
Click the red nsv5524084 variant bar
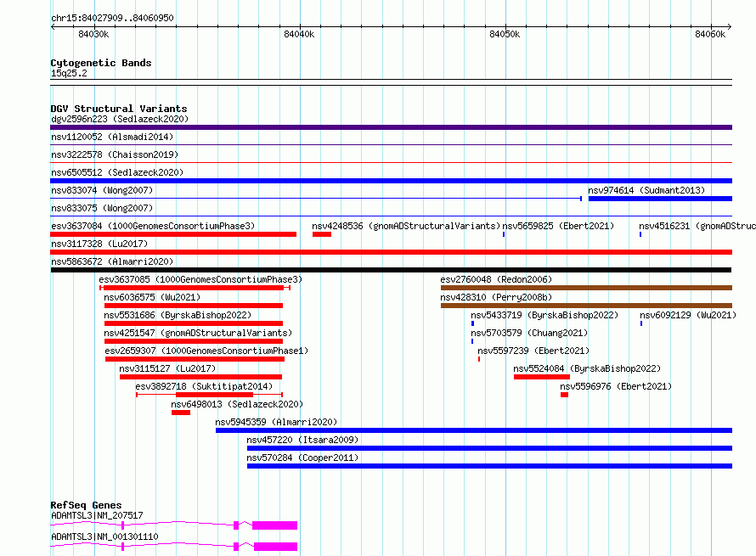(542, 377)
